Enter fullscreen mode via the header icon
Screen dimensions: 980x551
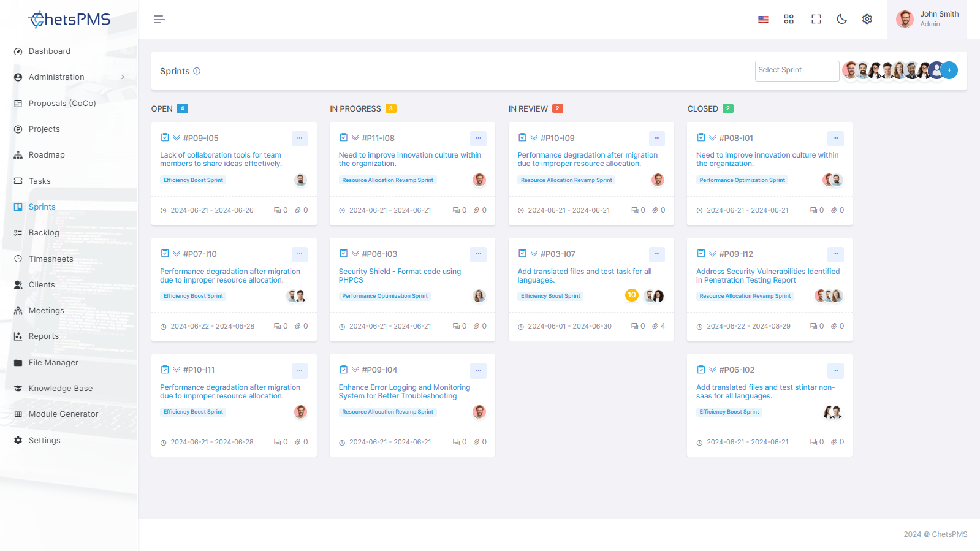click(816, 20)
